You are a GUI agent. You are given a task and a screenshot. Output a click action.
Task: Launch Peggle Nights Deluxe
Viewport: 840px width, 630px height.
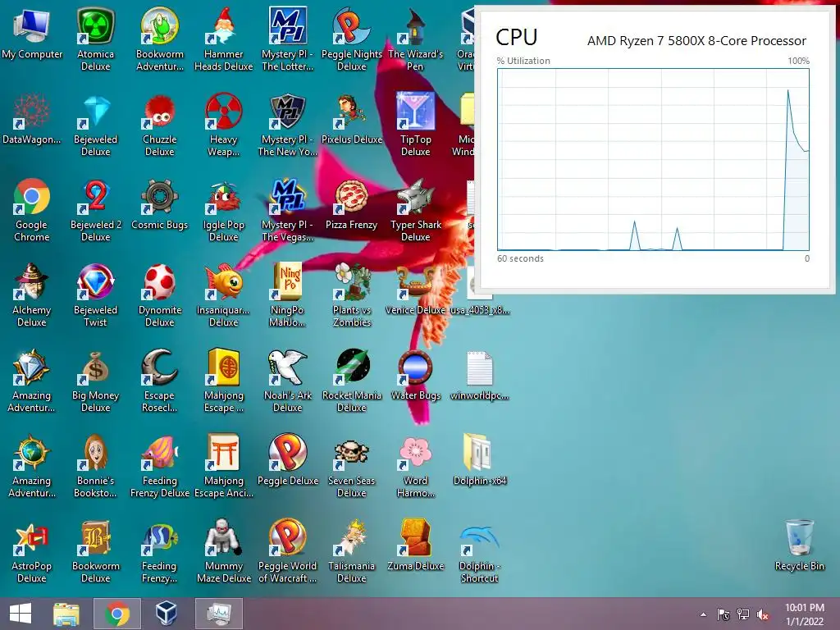[351, 40]
